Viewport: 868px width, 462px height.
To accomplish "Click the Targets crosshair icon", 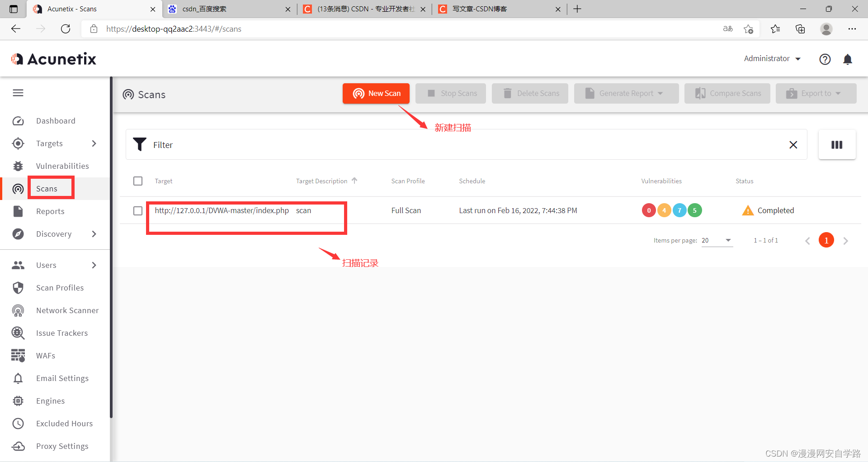I will [18, 143].
